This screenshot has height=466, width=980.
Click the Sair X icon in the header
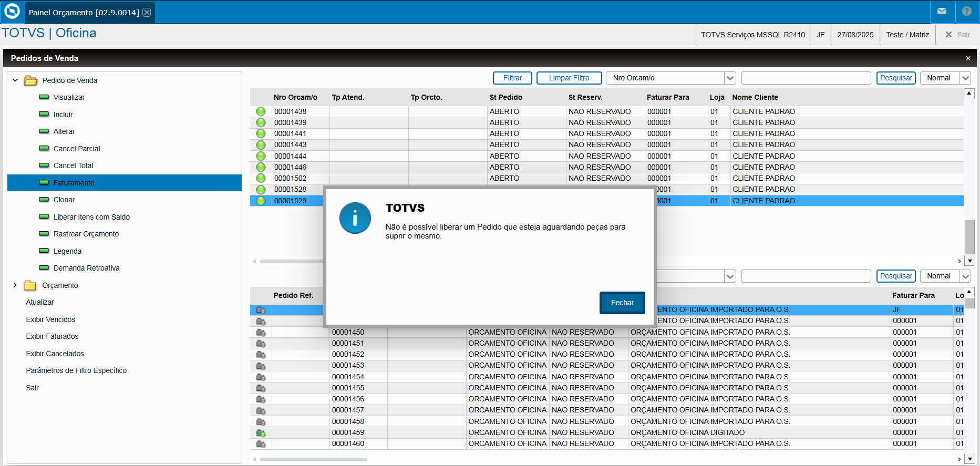click(948, 35)
